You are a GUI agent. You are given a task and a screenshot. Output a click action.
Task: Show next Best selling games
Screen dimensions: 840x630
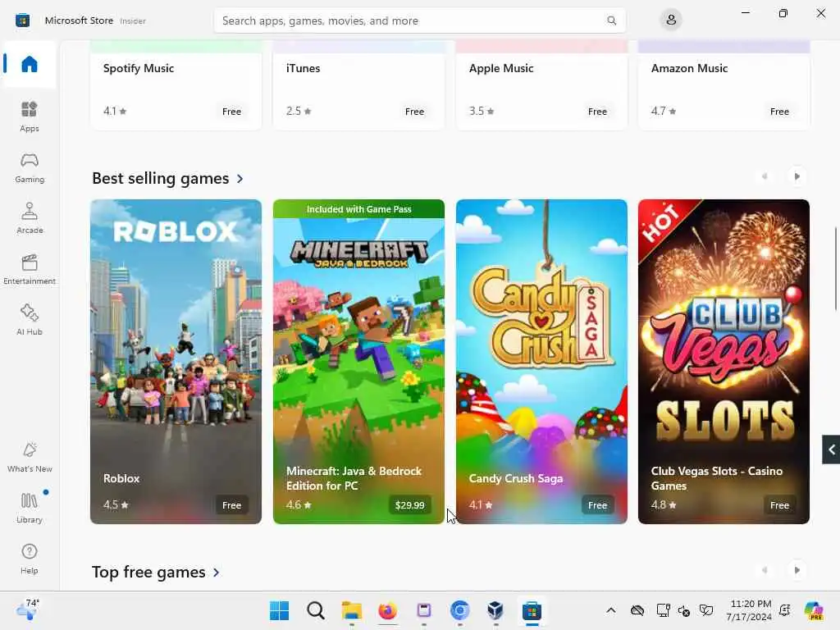click(x=797, y=176)
